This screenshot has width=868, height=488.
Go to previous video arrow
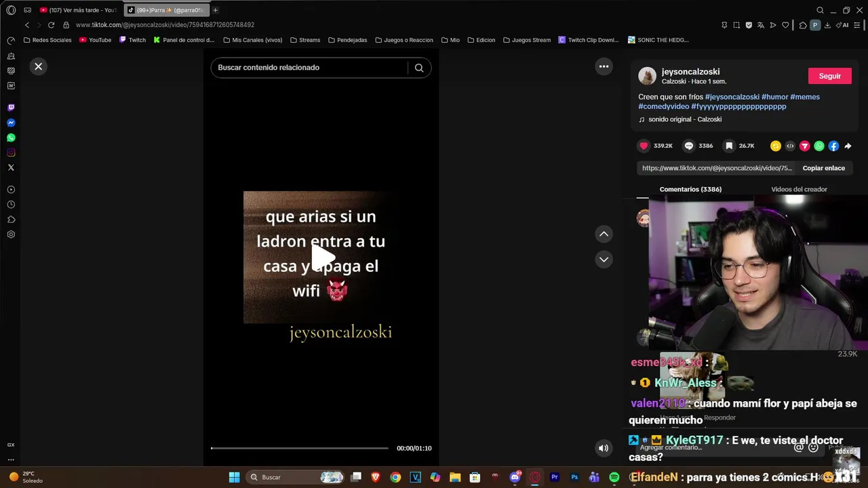coord(604,234)
